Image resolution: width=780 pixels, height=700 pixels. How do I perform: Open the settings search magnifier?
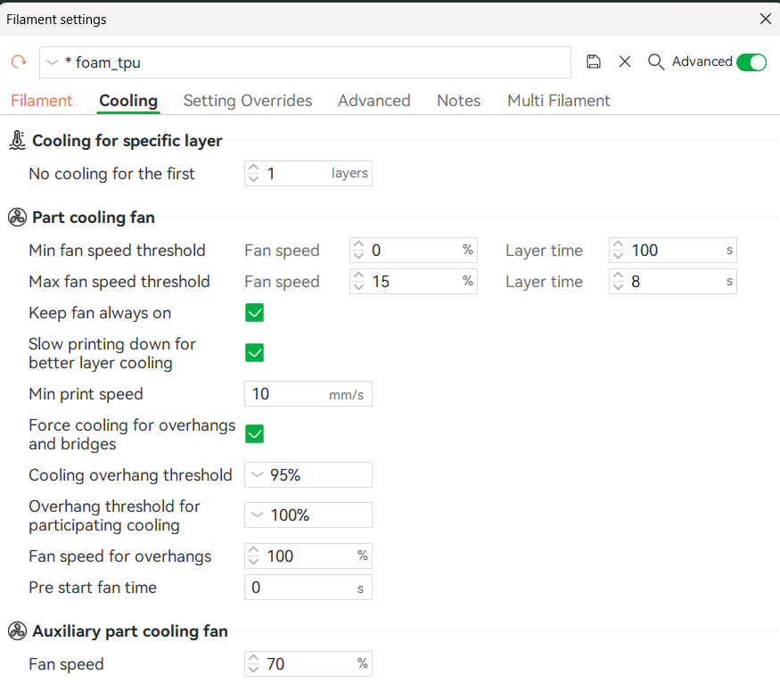[x=656, y=62]
